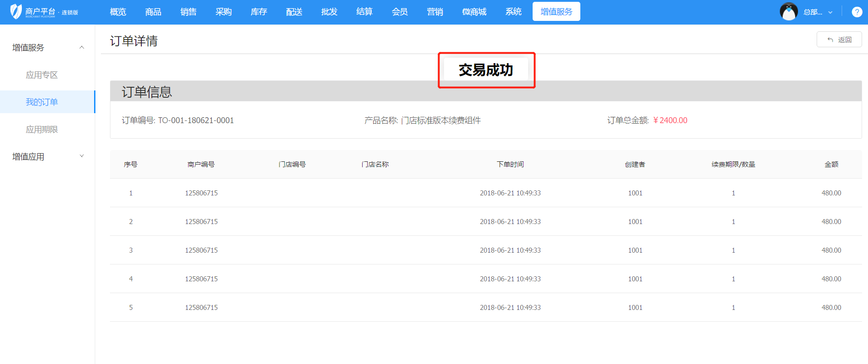Open the 系统 menu
This screenshot has height=364, width=868.
pyautogui.click(x=513, y=12)
